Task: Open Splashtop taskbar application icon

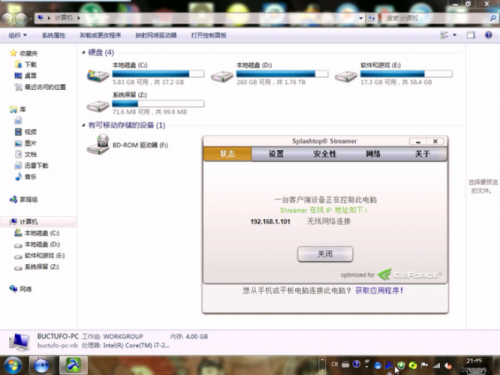Action: 74,365
